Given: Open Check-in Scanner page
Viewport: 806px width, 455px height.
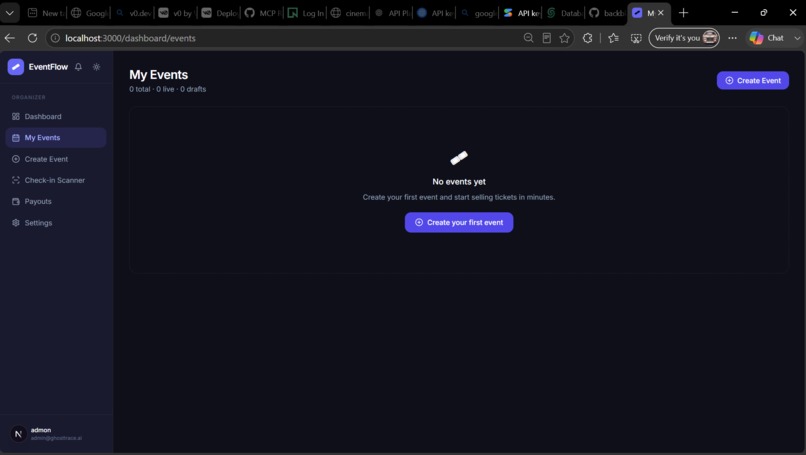Looking at the screenshot, I should (56, 180).
